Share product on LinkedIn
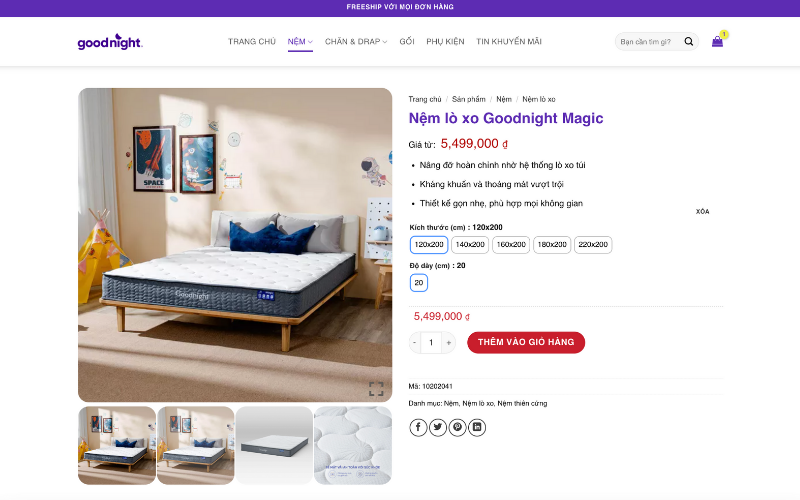This screenshot has height=500, width=800. coord(477,427)
